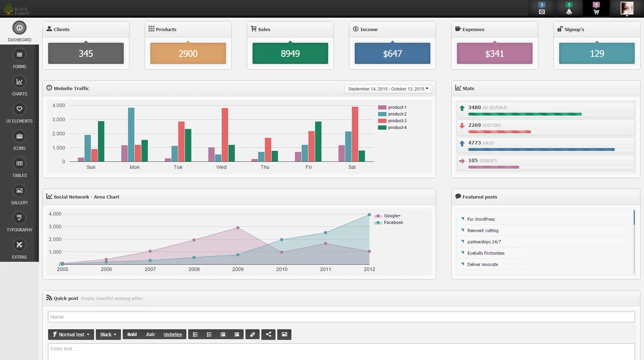The image size is (644, 360).
Task: Open the Normal text style dropdown
Action: pos(71,334)
